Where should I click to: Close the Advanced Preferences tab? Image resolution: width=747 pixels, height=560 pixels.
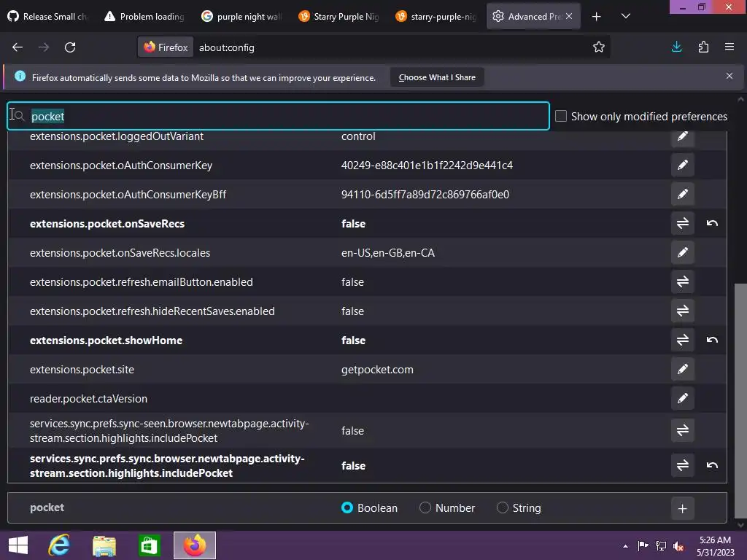click(x=569, y=16)
